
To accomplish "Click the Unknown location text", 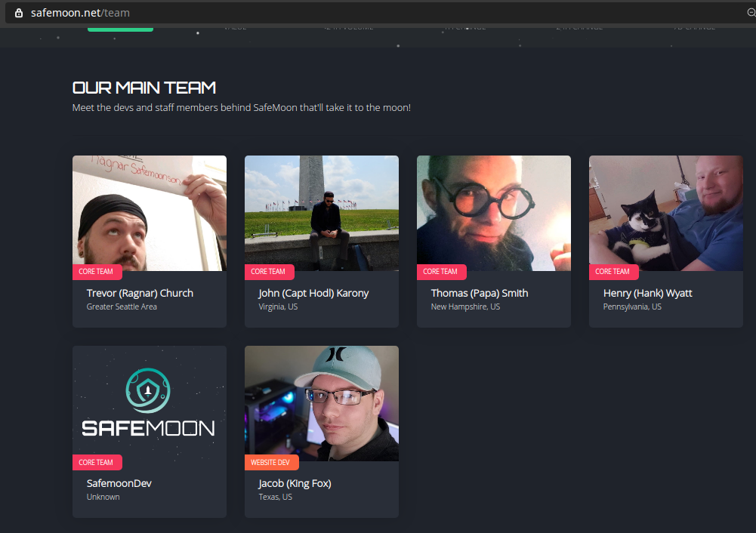I will (x=103, y=497).
